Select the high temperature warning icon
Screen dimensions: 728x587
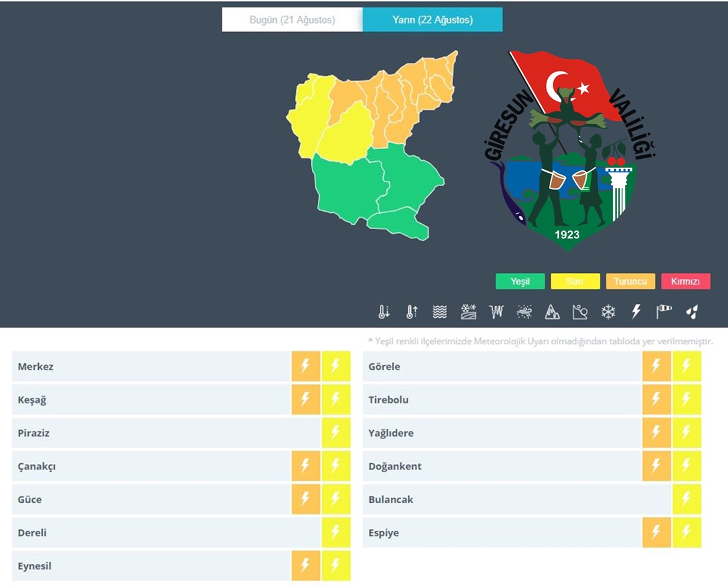click(x=411, y=312)
